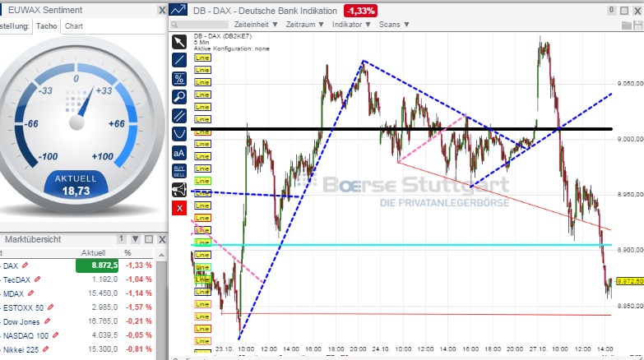Screen dimensions: 644x360
Task: Click the floppy disk save icon
Action: point(638,25)
